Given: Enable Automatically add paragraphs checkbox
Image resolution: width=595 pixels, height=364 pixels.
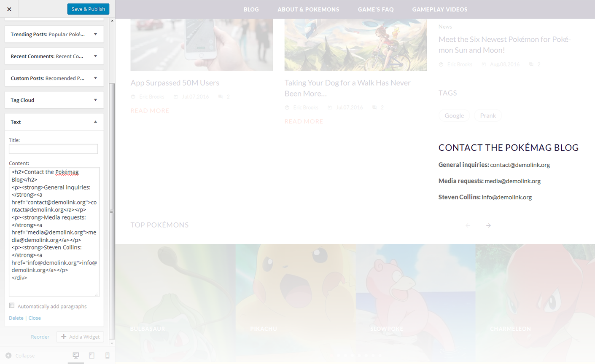Looking at the screenshot, I should point(12,306).
